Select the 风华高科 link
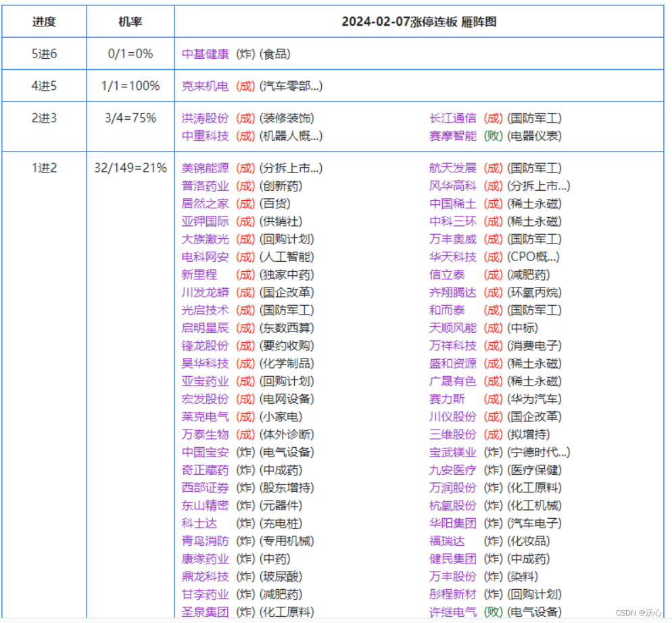The height and width of the screenshot is (623, 672). point(453,186)
